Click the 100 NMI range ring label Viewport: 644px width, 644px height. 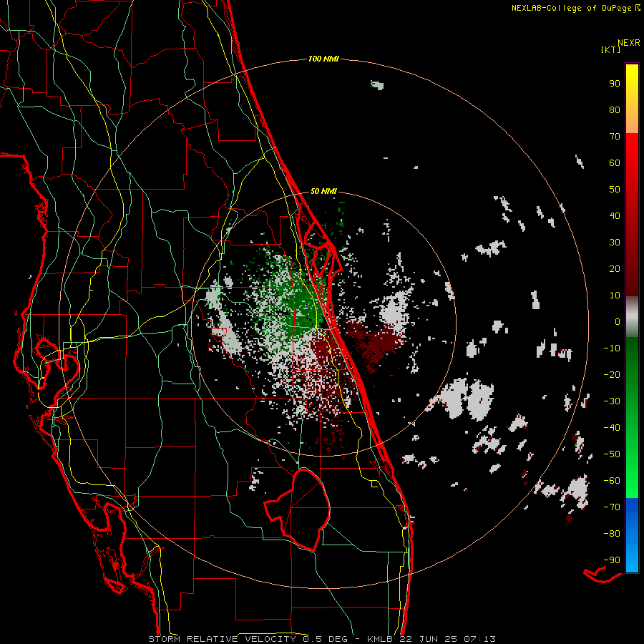[323, 59]
